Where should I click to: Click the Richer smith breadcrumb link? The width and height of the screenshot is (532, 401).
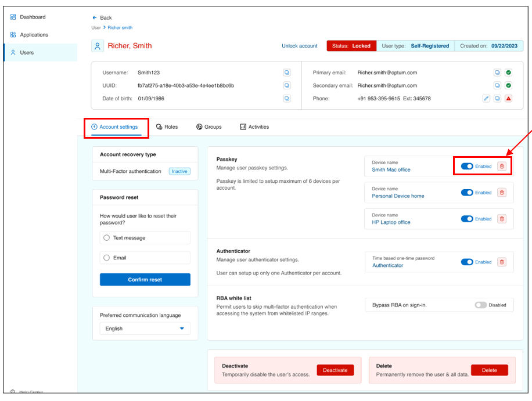(x=120, y=27)
